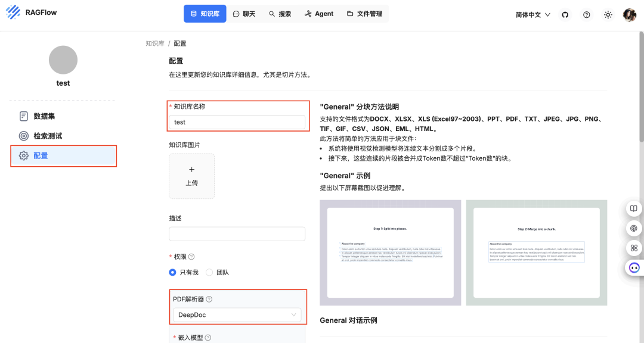Open the Step 2 Merge into a chunk image
The height and width of the screenshot is (343, 644).
point(537,252)
